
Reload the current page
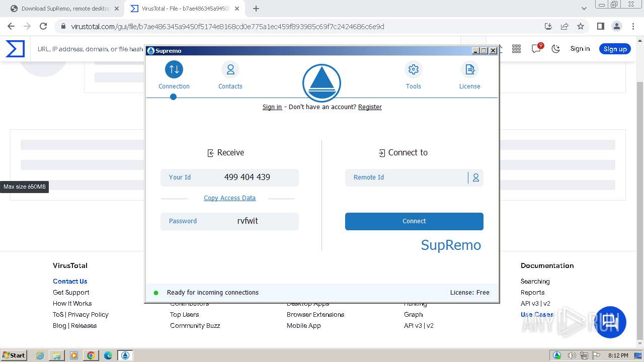click(x=43, y=26)
